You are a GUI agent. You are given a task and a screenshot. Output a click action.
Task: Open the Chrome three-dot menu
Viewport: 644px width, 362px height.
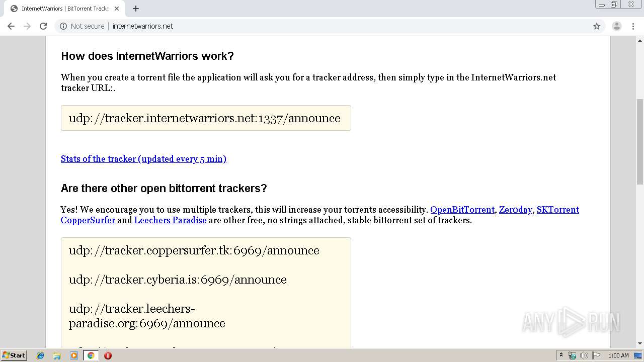[633, 26]
